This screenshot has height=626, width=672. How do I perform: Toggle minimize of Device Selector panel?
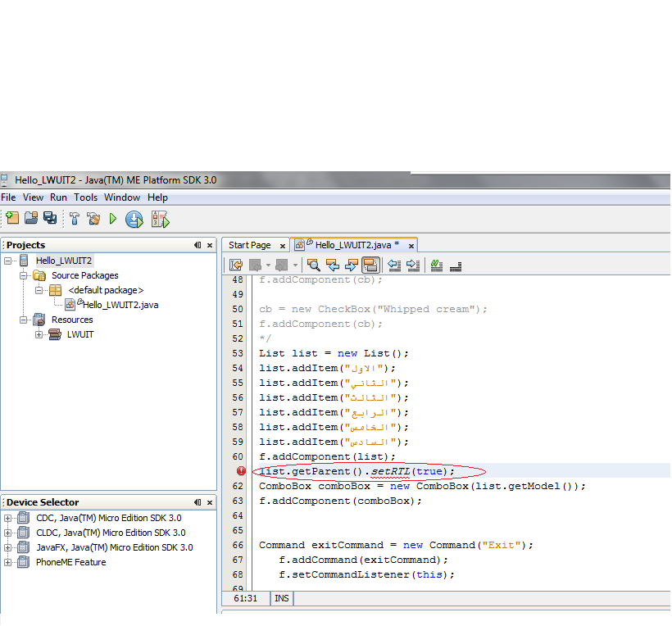pyautogui.click(x=198, y=502)
